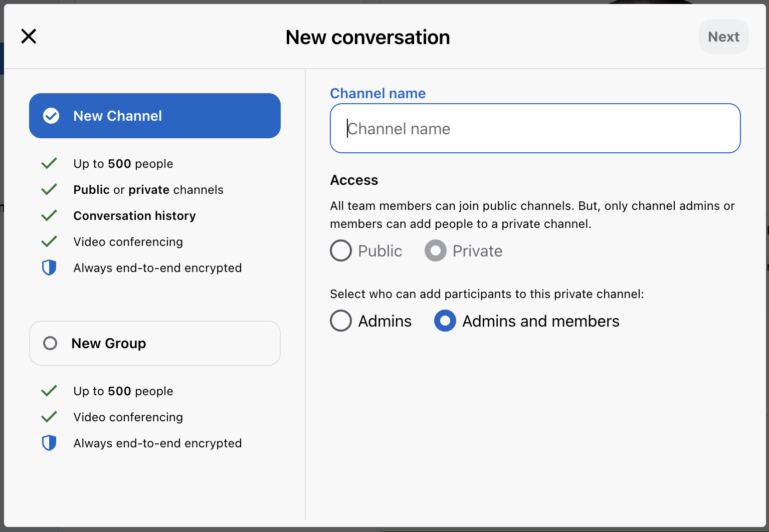Viewport: 769px width, 532px height.
Task: Close the New conversation dialog
Action: pyautogui.click(x=29, y=36)
